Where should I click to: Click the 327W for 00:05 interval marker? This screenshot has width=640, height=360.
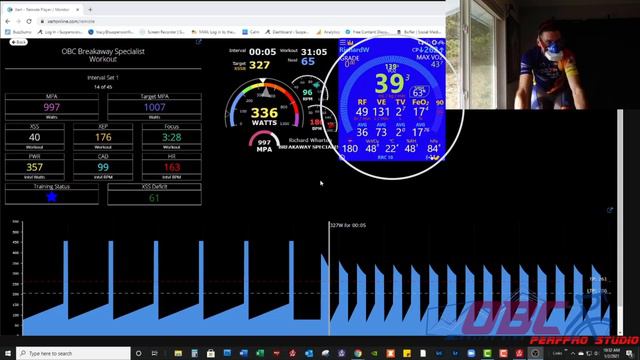click(348, 225)
